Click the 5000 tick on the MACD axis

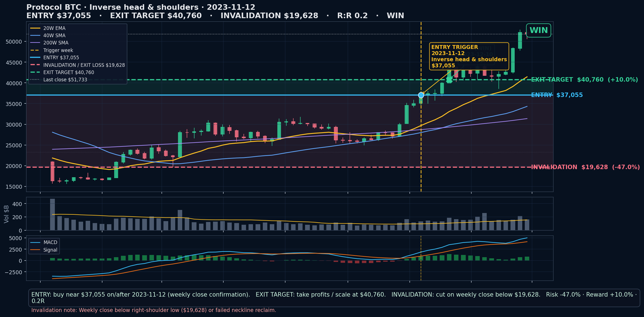pyautogui.click(x=16, y=238)
